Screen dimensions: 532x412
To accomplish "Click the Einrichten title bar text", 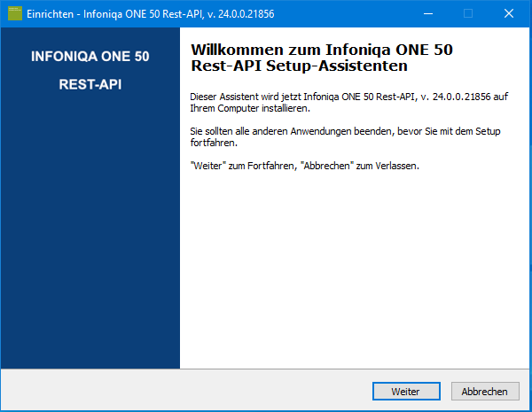I will [151, 14].
